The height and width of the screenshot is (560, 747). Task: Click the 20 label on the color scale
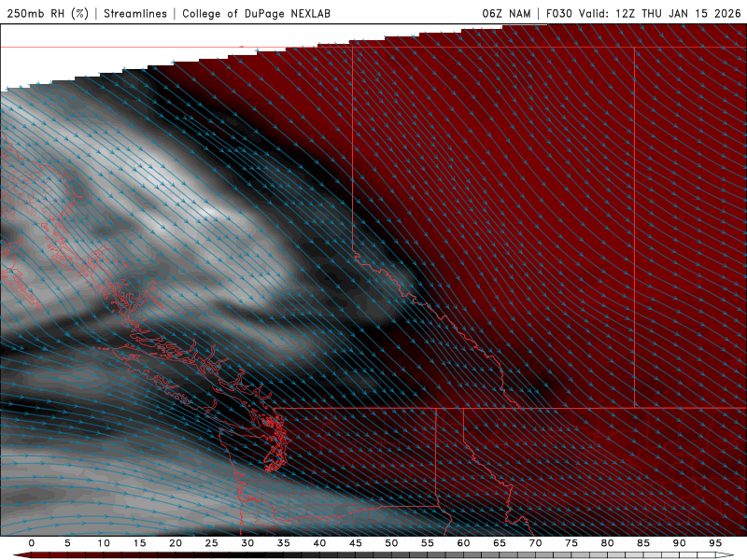[176, 543]
